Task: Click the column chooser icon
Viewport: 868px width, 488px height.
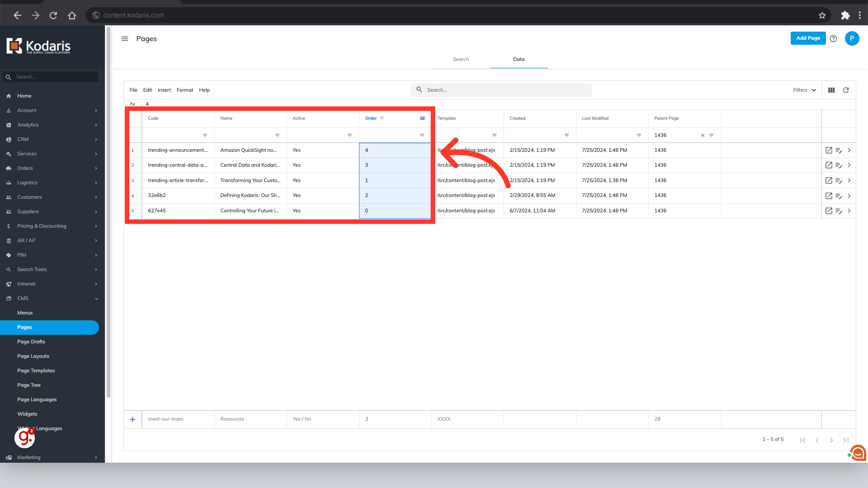Action: 831,90
